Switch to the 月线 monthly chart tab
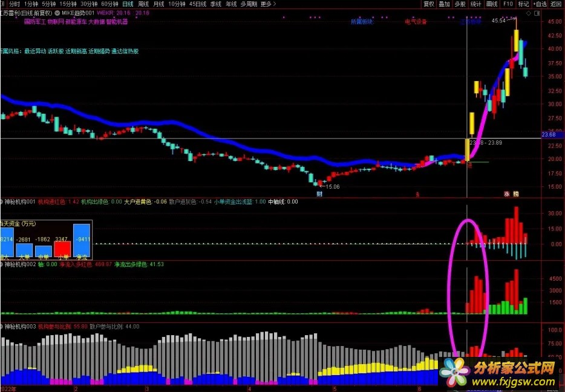The height and width of the screenshot is (392, 565). pos(158,4)
